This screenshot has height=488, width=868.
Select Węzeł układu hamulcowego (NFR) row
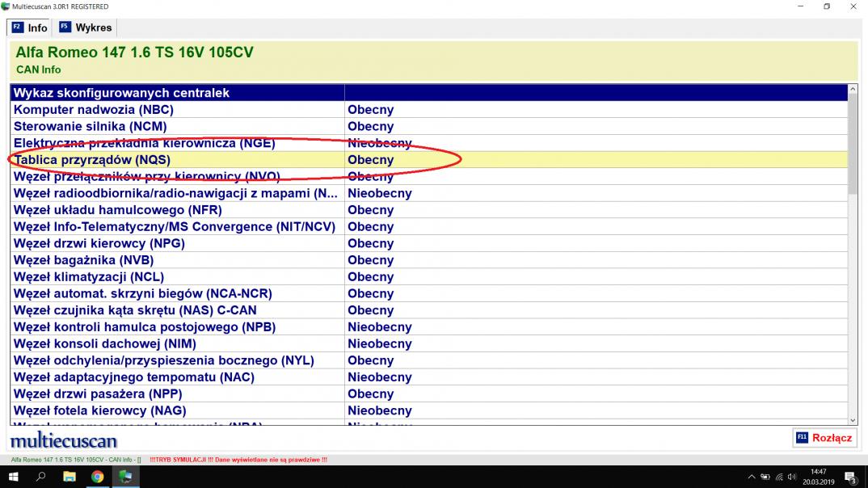428,210
